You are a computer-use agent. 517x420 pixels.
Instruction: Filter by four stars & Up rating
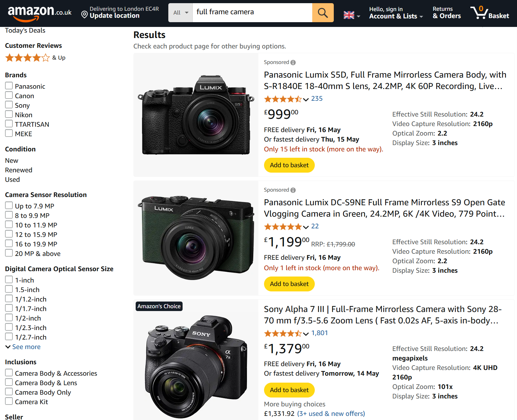coord(35,58)
